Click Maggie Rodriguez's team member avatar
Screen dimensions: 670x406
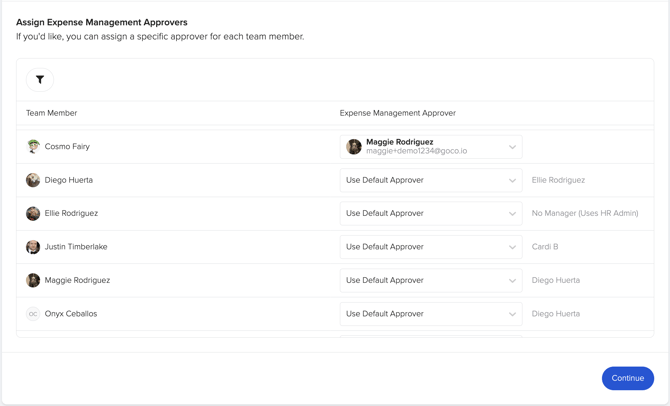point(33,280)
